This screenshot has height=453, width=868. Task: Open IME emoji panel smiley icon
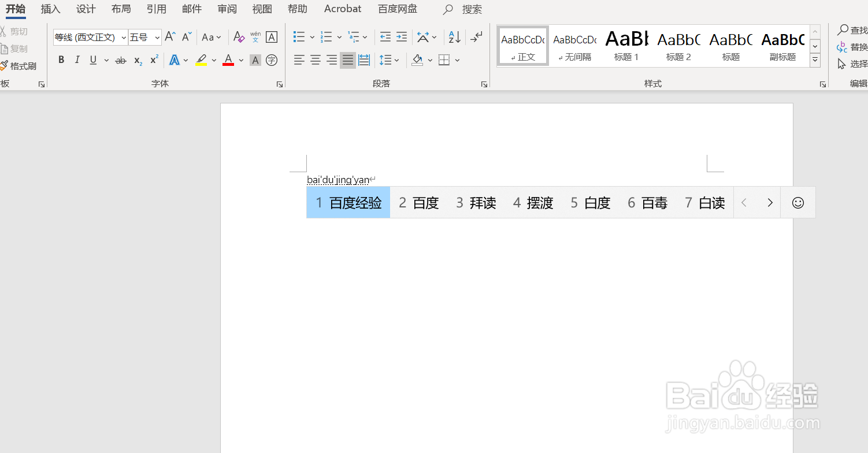(x=798, y=203)
